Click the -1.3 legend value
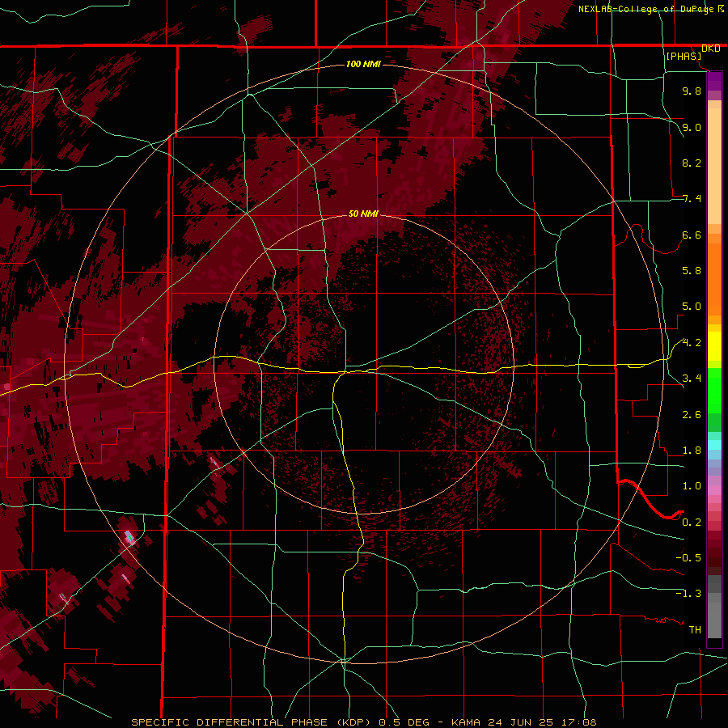The height and width of the screenshot is (728, 728). pos(688,594)
